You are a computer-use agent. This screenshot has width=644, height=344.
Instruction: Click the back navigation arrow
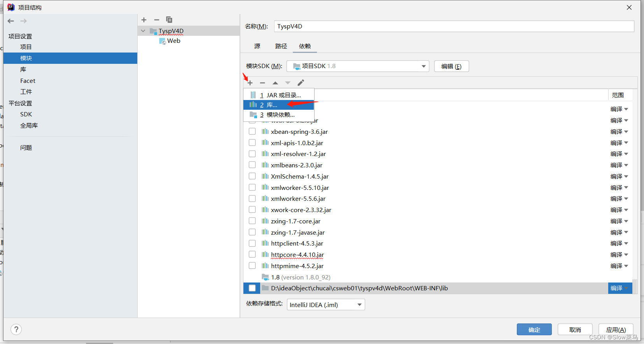pyautogui.click(x=11, y=21)
